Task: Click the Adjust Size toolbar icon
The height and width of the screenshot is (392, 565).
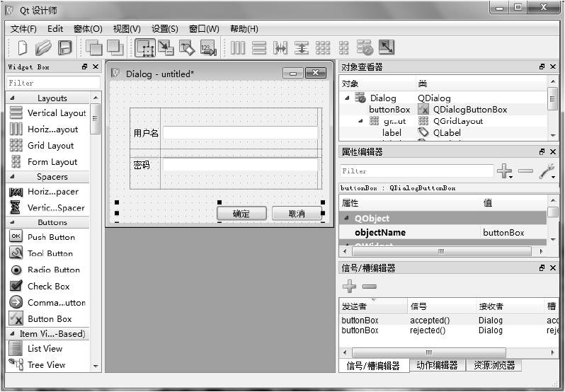Action: [386, 48]
